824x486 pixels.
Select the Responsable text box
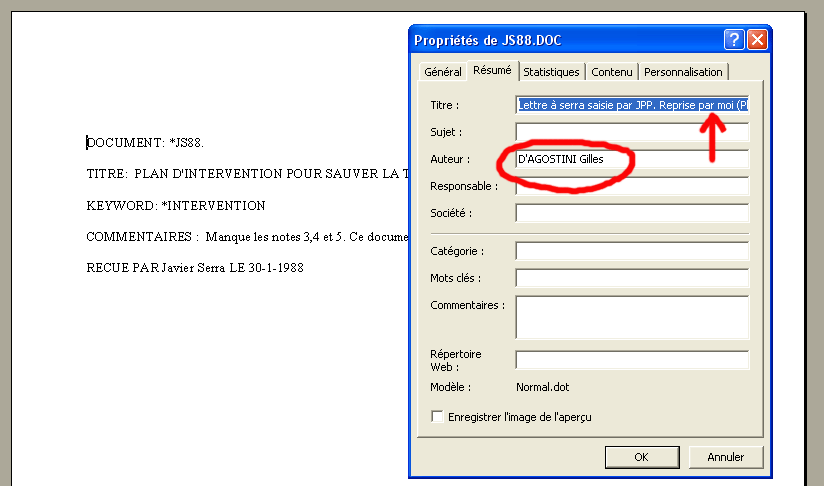[632, 186]
